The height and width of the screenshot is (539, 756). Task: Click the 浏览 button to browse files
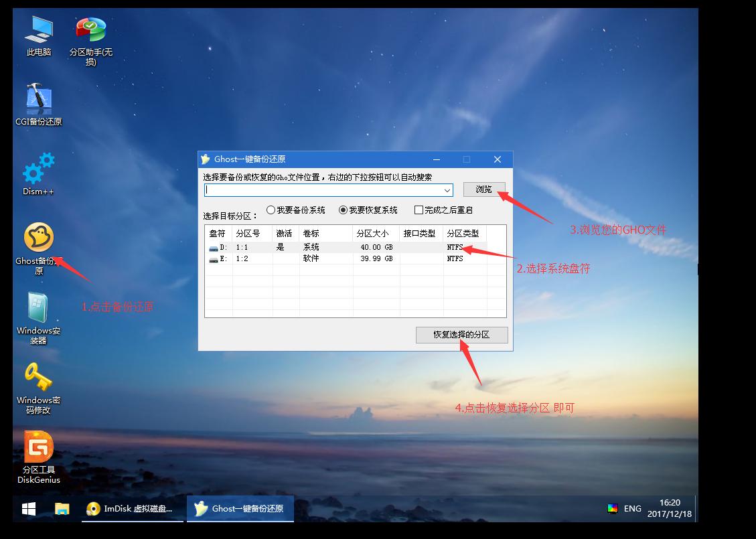pyautogui.click(x=483, y=189)
